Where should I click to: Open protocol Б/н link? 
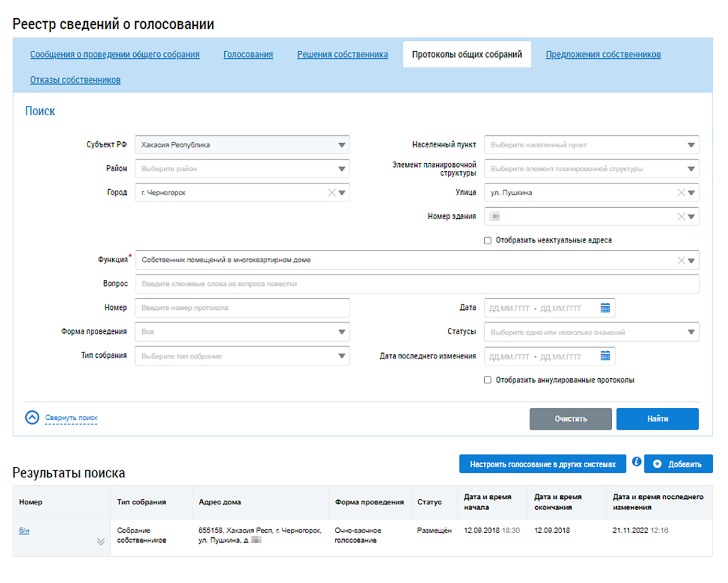pyautogui.click(x=24, y=530)
